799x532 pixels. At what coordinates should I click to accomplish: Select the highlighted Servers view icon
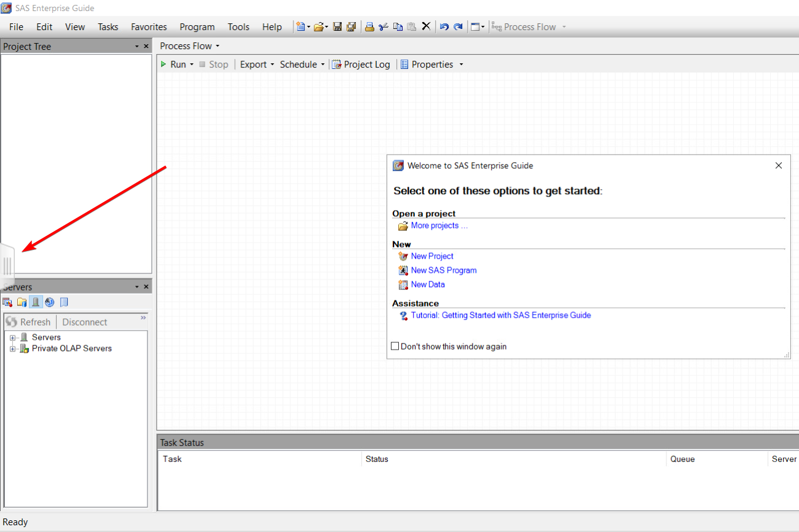36,302
